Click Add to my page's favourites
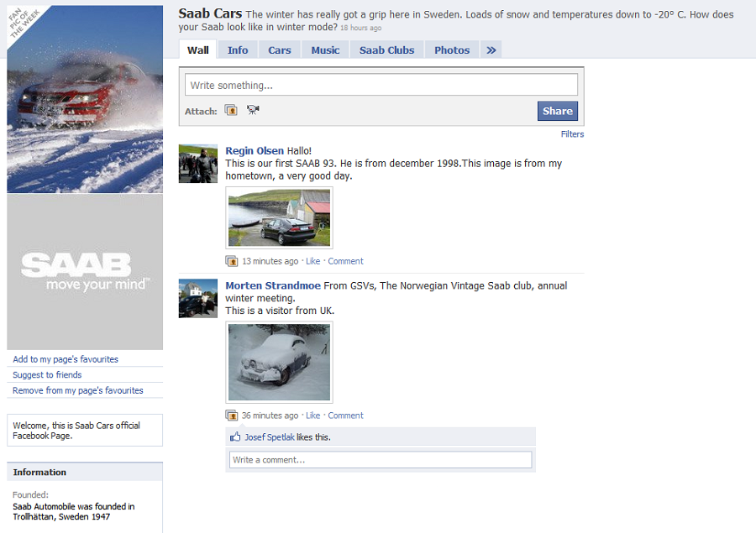The height and width of the screenshot is (533, 756). click(66, 359)
